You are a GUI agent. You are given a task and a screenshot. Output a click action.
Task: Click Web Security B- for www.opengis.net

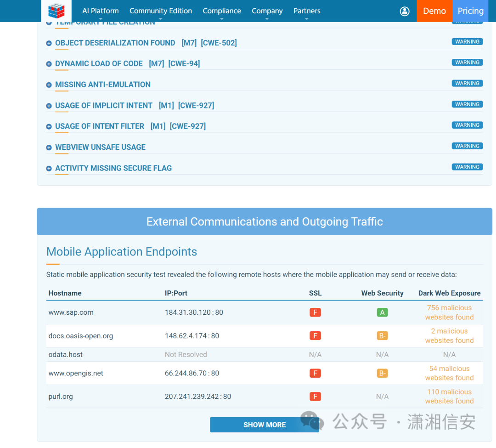(382, 373)
